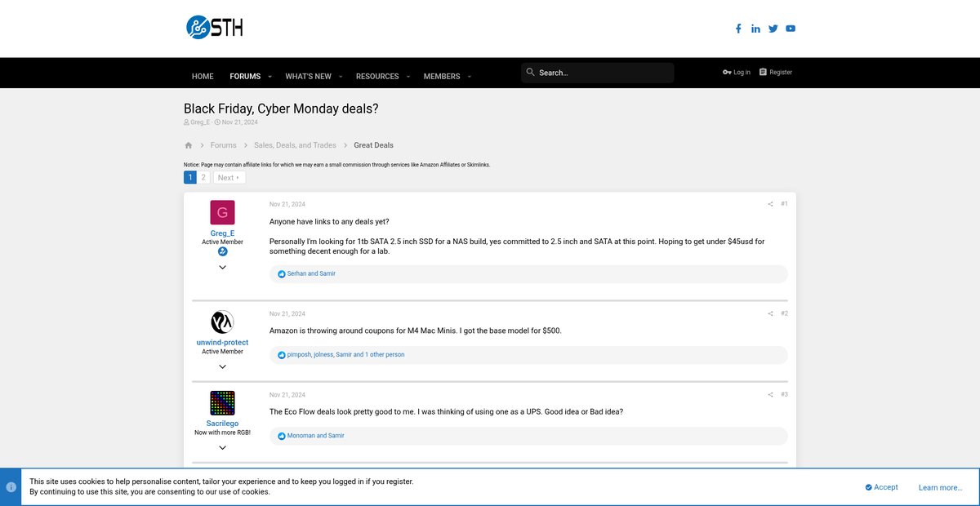Share post #1 via share icon
Viewport: 980px width, 506px height.
point(770,204)
